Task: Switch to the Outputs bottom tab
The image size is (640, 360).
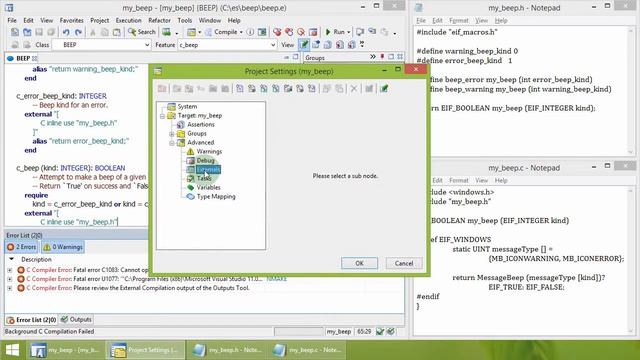Action: pos(76,320)
